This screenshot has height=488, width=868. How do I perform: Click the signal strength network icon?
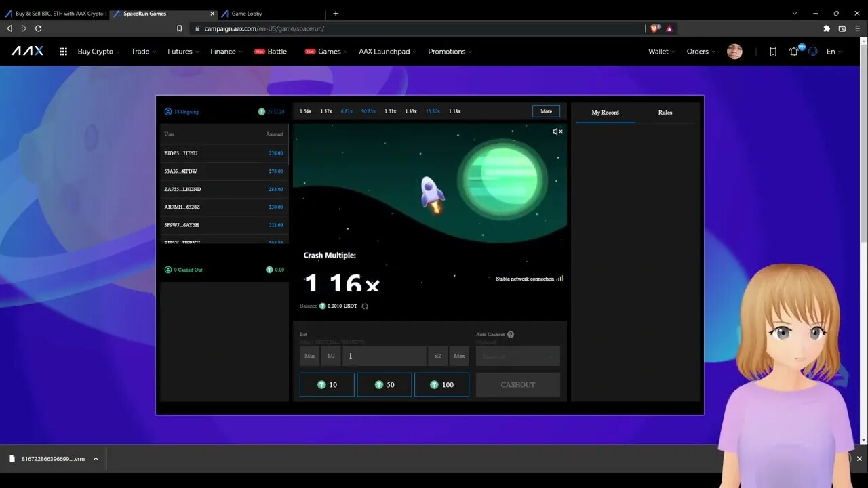pos(559,279)
